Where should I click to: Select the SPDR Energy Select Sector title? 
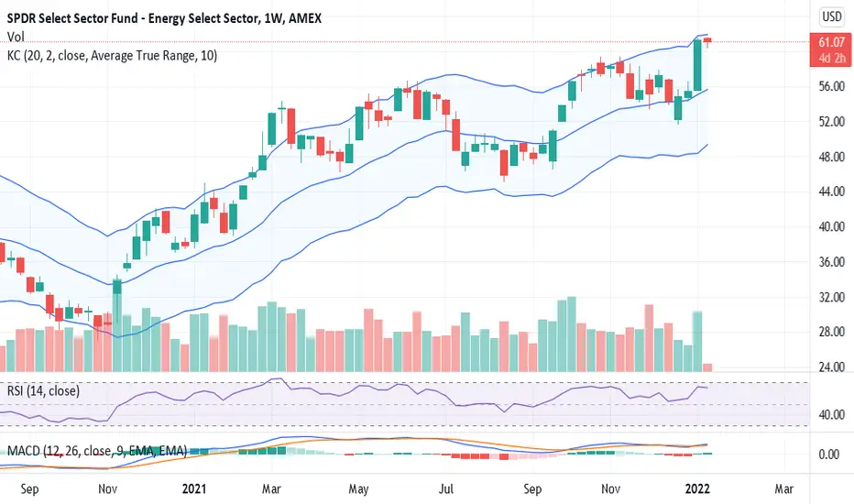(164, 18)
